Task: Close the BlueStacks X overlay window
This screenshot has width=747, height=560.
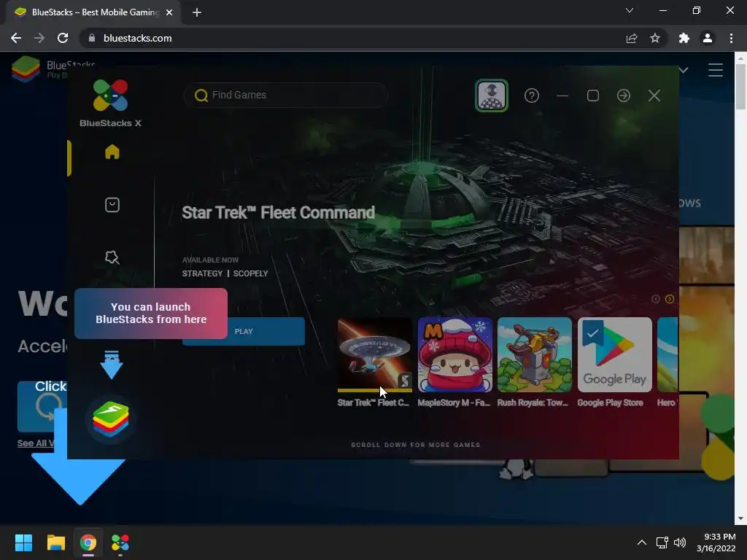Action: pyautogui.click(x=654, y=96)
